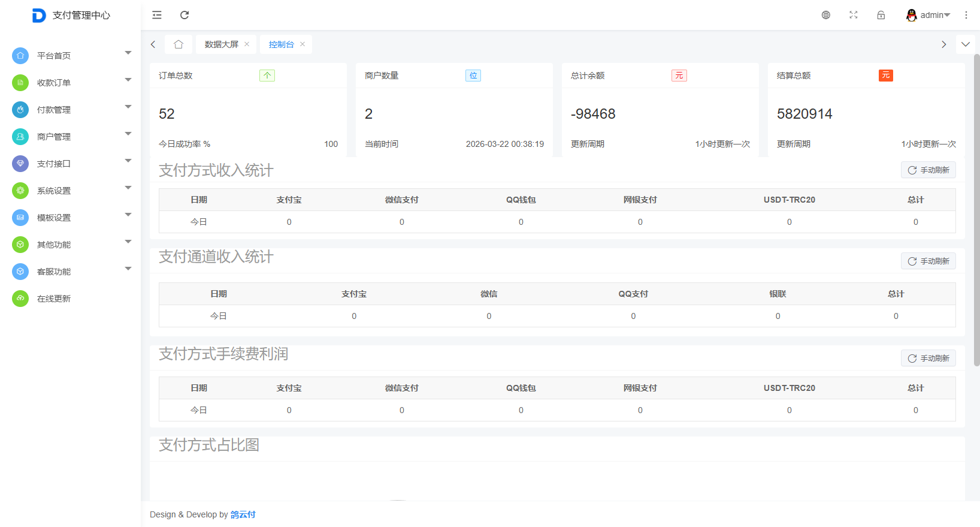Click the page refresh icon in header
980x527 pixels.
[184, 15]
